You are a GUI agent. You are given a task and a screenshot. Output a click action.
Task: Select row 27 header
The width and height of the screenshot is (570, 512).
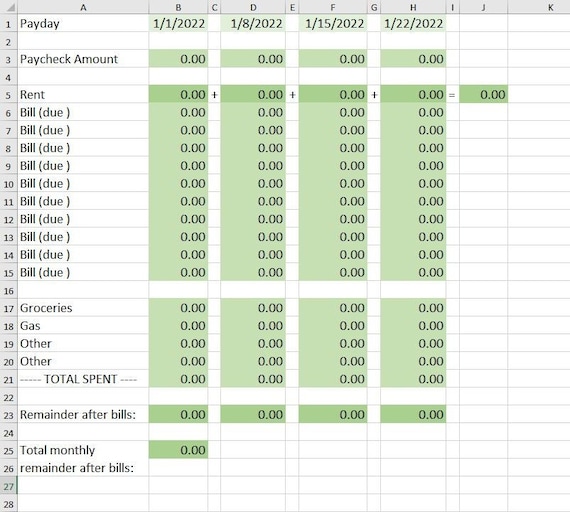(9, 486)
